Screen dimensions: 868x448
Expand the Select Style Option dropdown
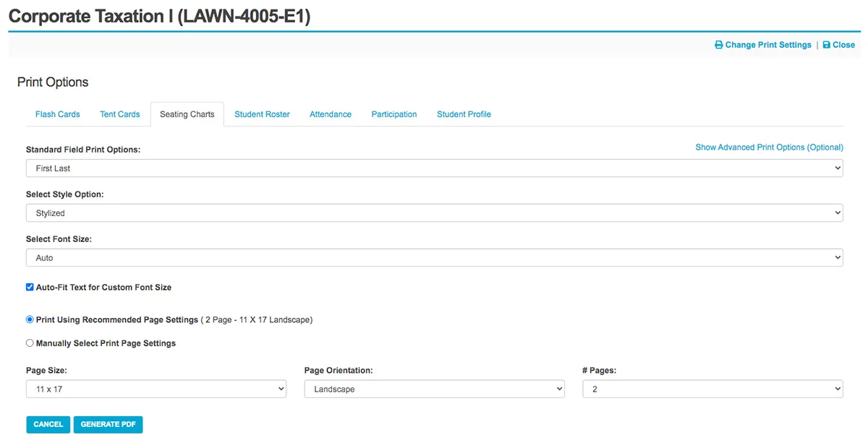tap(434, 213)
